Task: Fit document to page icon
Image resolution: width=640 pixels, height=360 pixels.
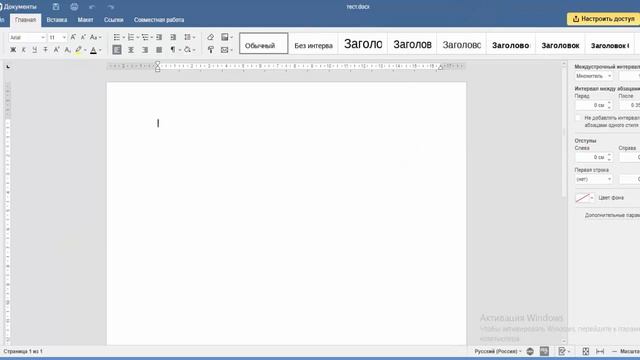Action: tap(585, 351)
